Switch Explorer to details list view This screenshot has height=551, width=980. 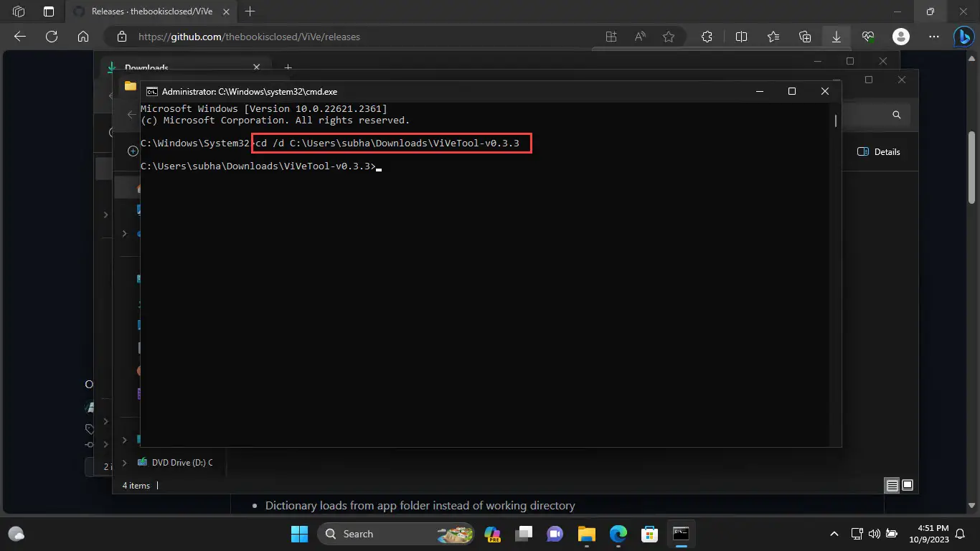tap(892, 486)
